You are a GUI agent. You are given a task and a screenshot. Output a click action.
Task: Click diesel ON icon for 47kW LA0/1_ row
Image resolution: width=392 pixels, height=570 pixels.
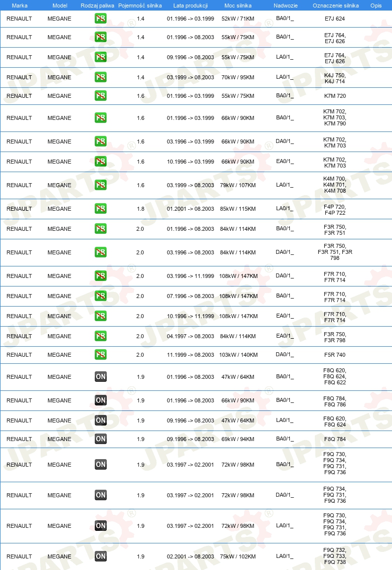pyautogui.click(x=101, y=420)
